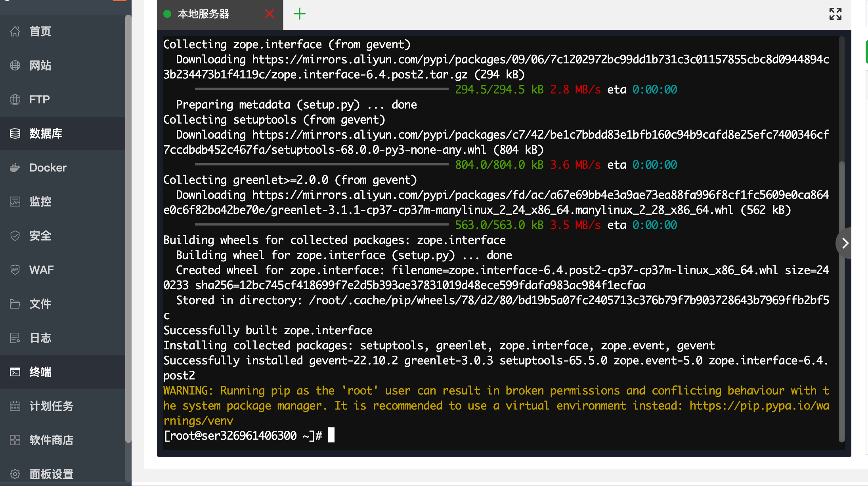
Task: Toggle terminal fullscreen mode
Action: coord(835,14)
